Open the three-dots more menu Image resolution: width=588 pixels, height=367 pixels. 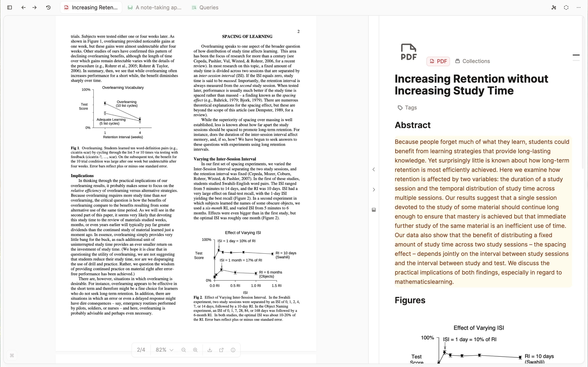point(579,7)
